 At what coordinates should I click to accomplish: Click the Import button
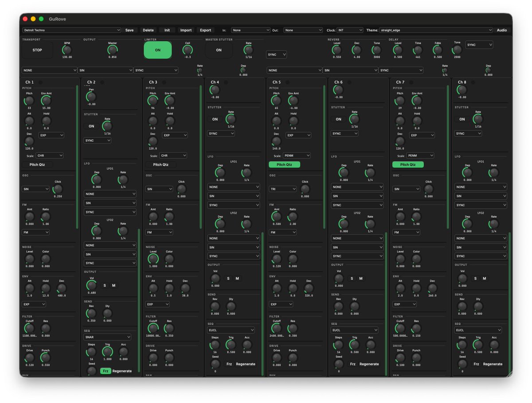point(186,30)
